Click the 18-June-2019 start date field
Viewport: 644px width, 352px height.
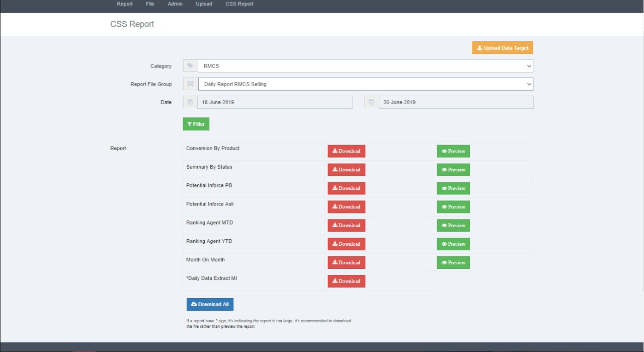(x=275, y=102)
